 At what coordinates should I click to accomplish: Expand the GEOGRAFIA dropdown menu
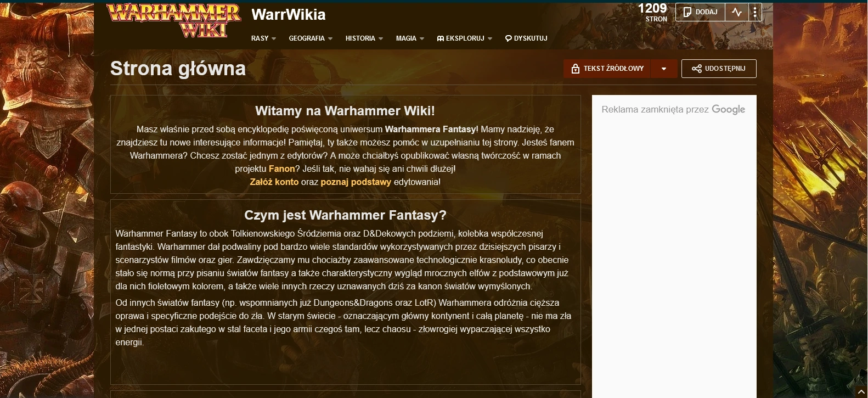tap(311, 38)
